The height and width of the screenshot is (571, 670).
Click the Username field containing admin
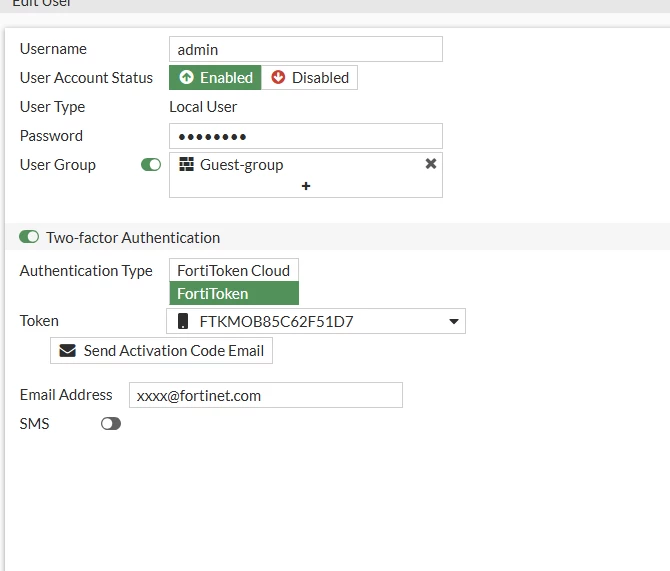306,49
